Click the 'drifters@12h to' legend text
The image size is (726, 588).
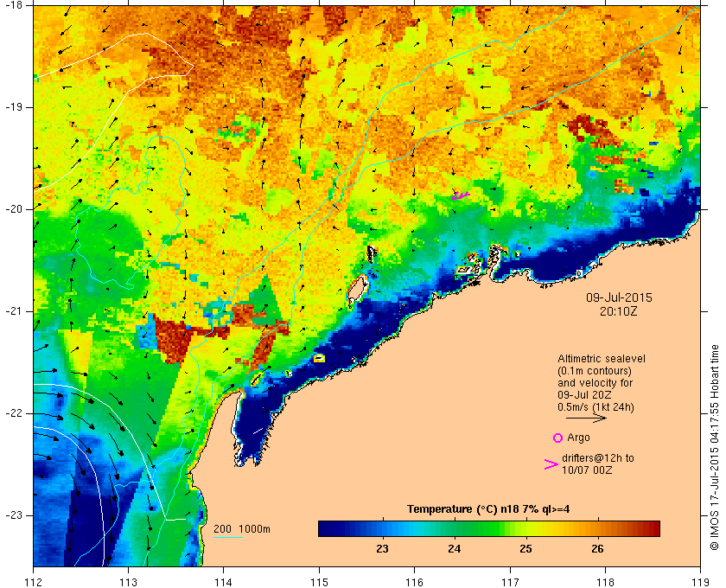coord(598,458)
